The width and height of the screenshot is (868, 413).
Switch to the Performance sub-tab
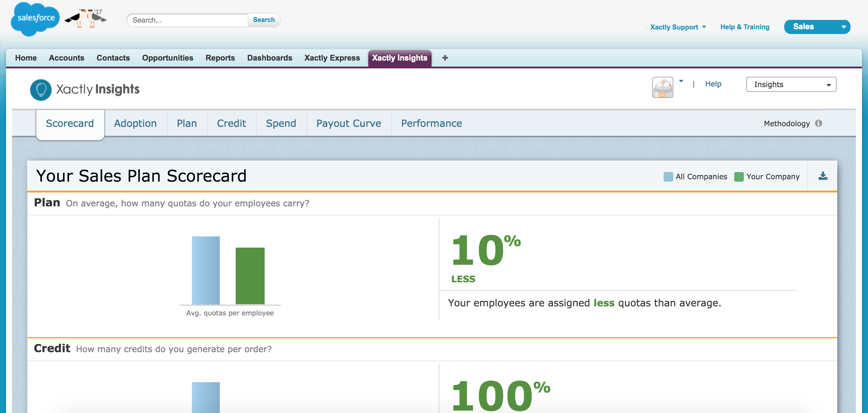tap(431, 124)
